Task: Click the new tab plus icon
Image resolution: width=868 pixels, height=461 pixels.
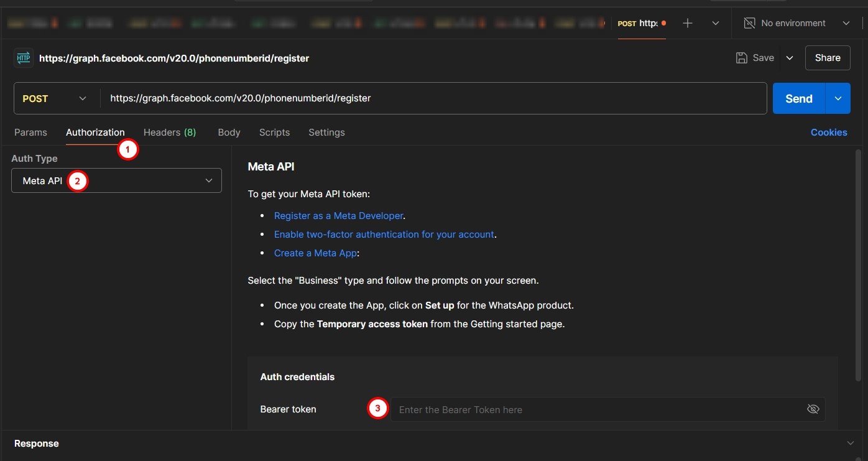Action: pyautogui.click(x=687, y=23)
